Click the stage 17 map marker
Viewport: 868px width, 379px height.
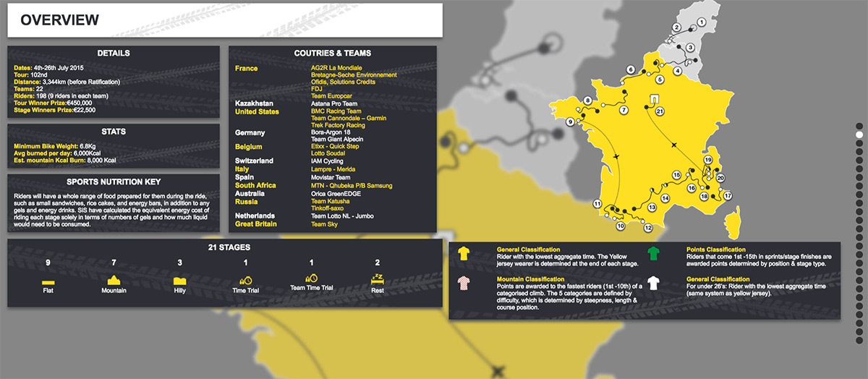coord(728,196)
